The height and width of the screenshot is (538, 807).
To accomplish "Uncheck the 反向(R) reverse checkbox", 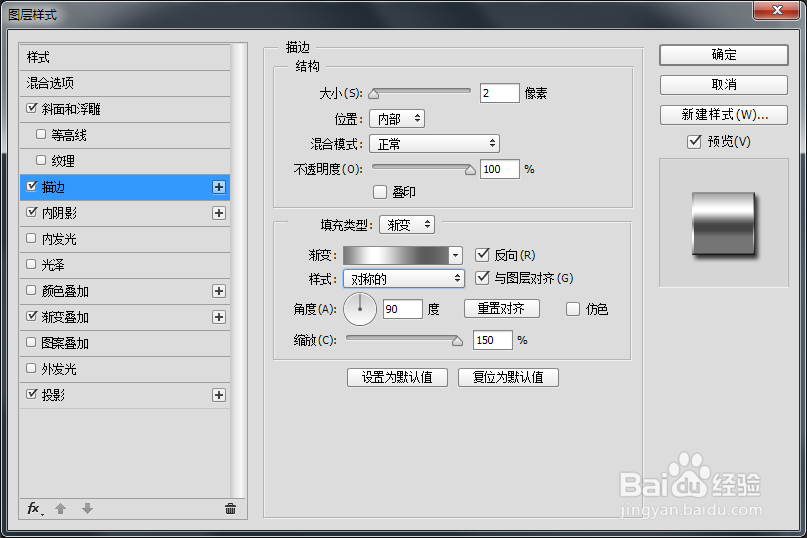I will 482,254.
